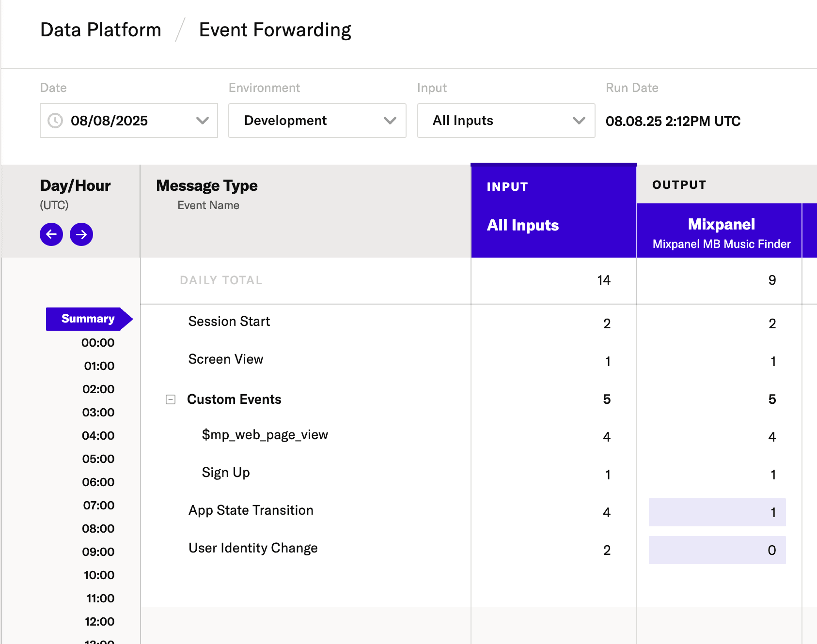The width and height of the screenshot is (817, 644).
Task: Select the All Inputs column header
Action: 522,224
